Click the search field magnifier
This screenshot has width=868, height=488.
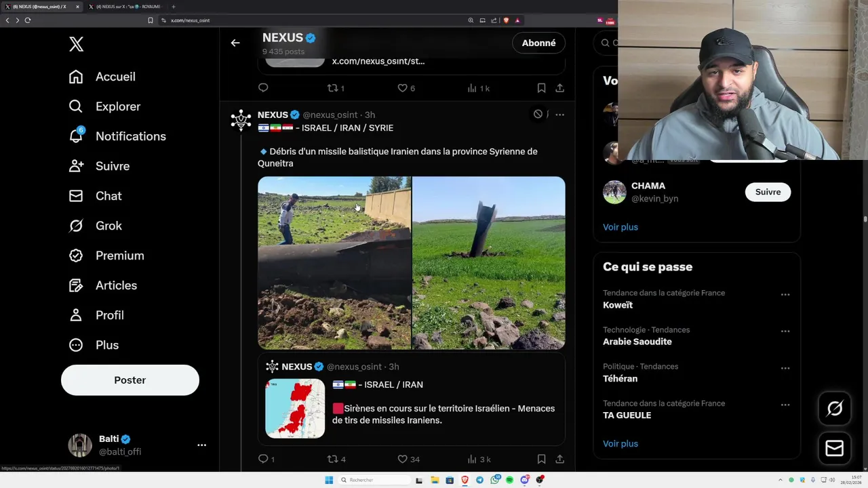pos(605,43)
